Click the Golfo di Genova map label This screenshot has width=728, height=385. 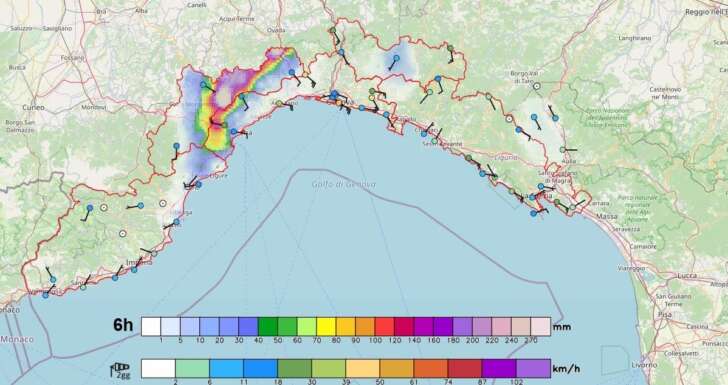(344, 184)
